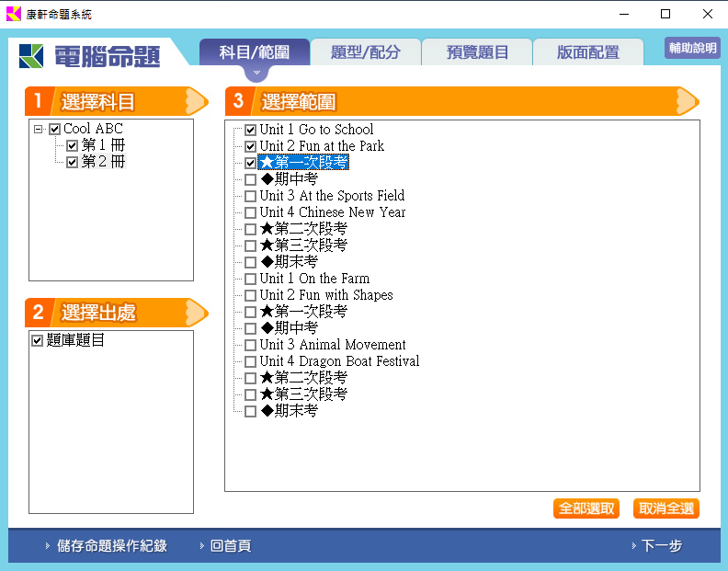
Task: Maximize the 康軒命題系統 window
Action: (665, 14)
